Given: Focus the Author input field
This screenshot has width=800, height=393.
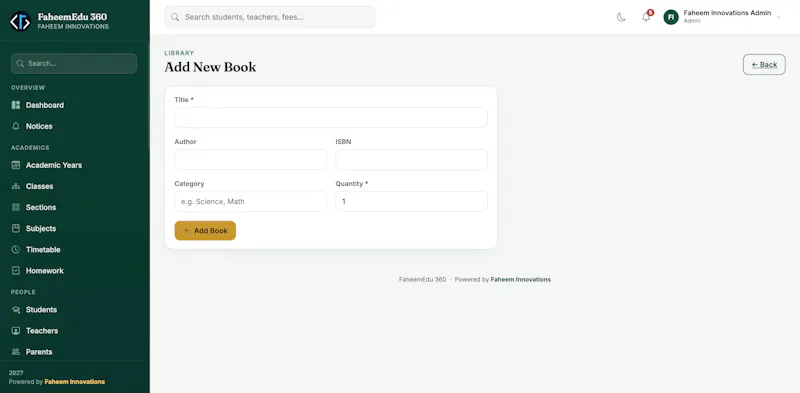Looking at the screenshot, I should click(250, 159).
